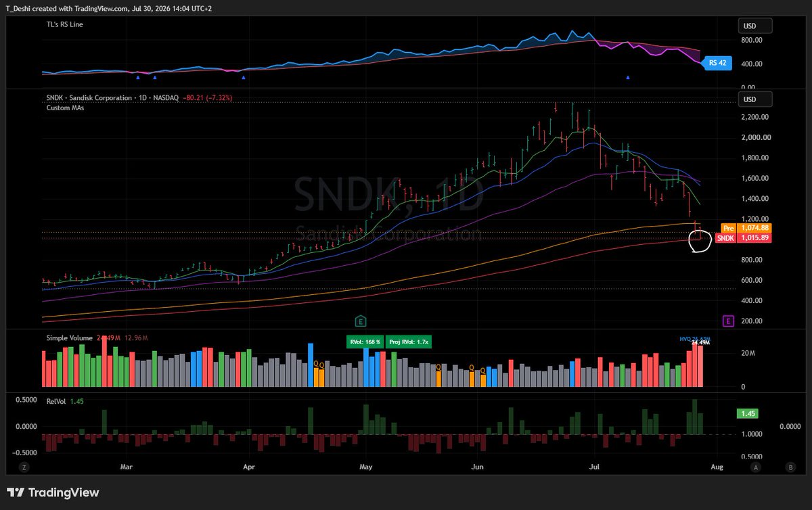Click the purple E upcoming earnings marker
812x510 pixels.
728,321
